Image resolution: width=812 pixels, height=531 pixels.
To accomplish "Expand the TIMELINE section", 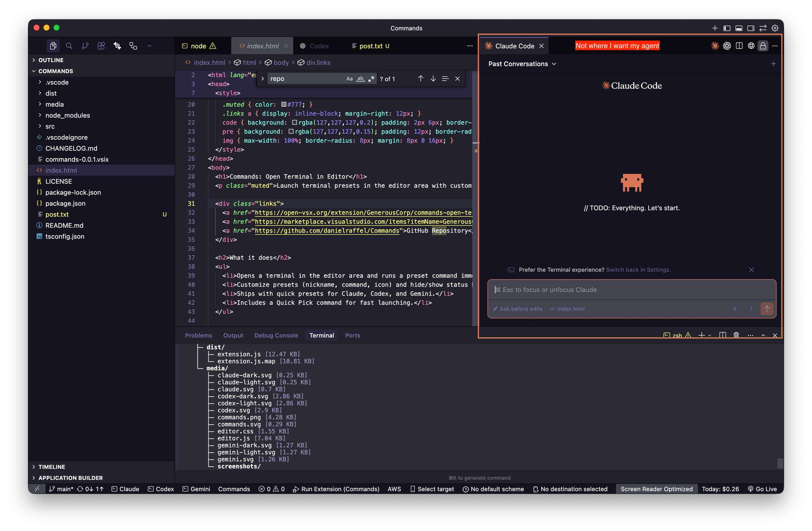I will pos(52,467).
